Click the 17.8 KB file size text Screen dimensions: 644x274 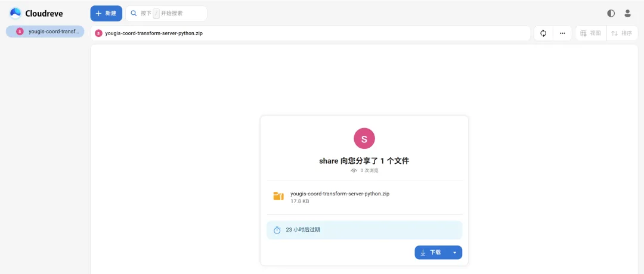click(300, 201)
